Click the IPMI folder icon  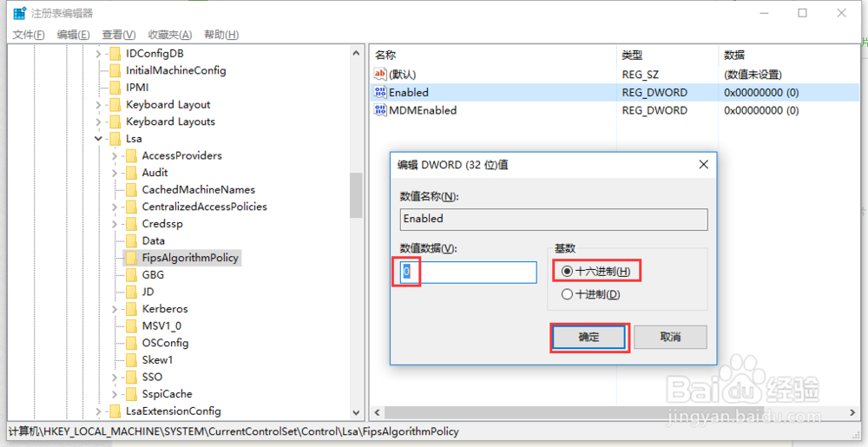point(115,88)
